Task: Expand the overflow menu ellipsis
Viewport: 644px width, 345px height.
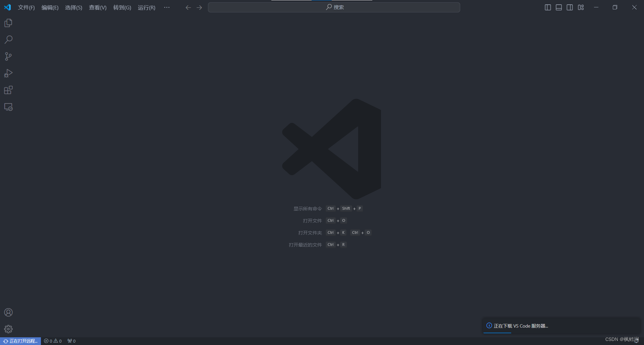Action: click(167, 7)
